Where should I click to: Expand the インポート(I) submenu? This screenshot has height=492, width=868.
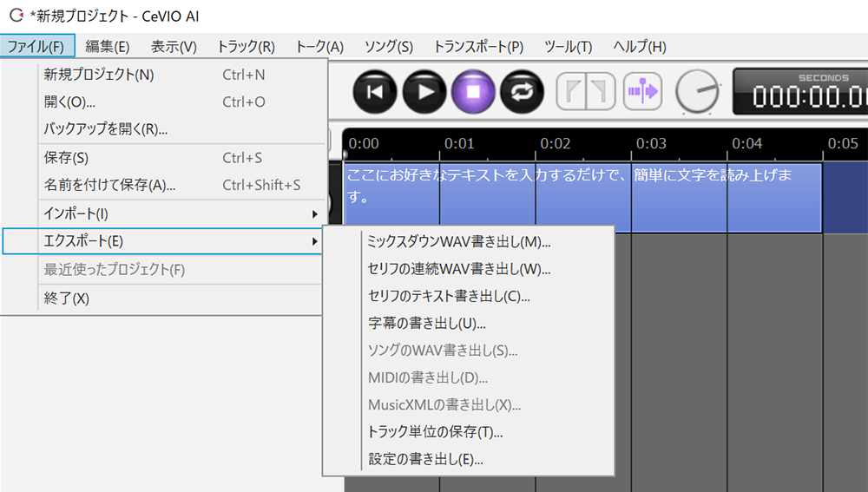[x=164, y=213]
